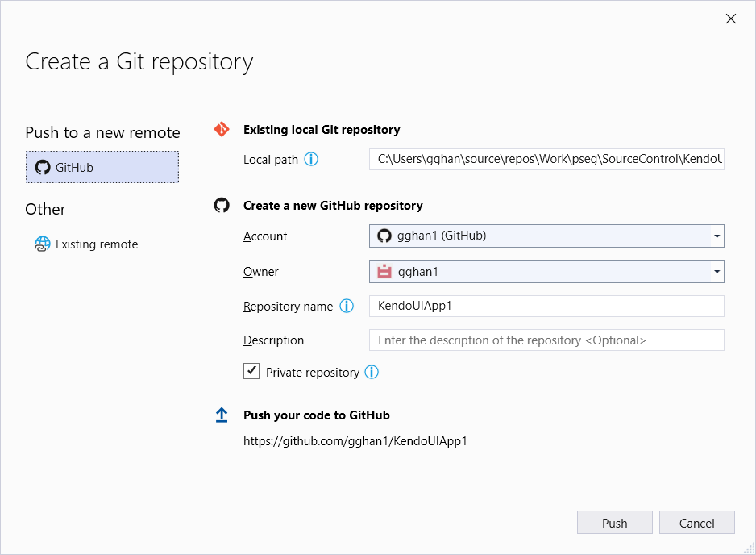Click the globe icon for Existing remote
This screenshot has width=756, height=555.
pyautogui.click(x=43, y=244)
